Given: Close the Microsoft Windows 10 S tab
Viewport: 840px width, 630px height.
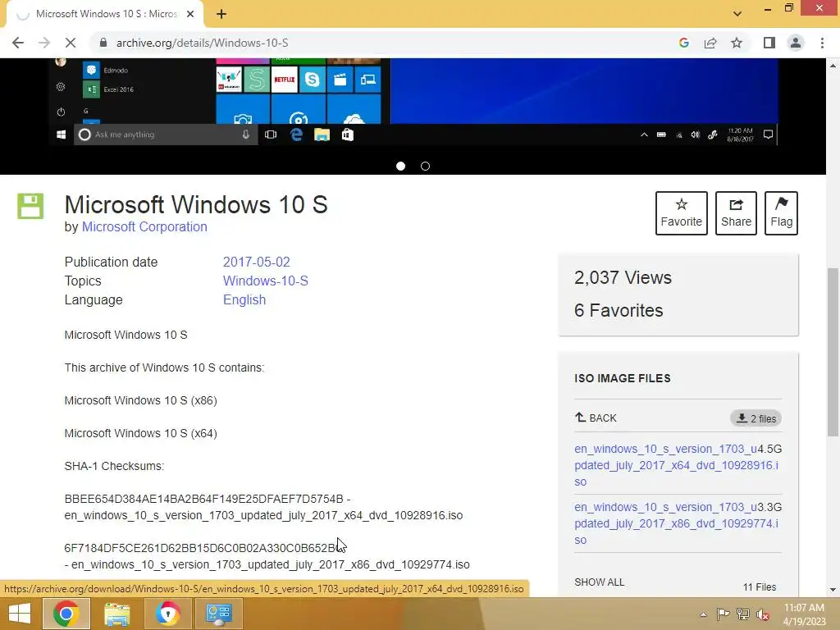Looking at the screenshot, I should pos(190,14).
